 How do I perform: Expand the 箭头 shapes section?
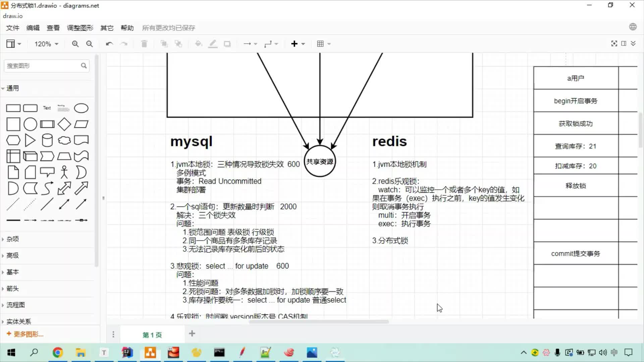tap(47, 288)
